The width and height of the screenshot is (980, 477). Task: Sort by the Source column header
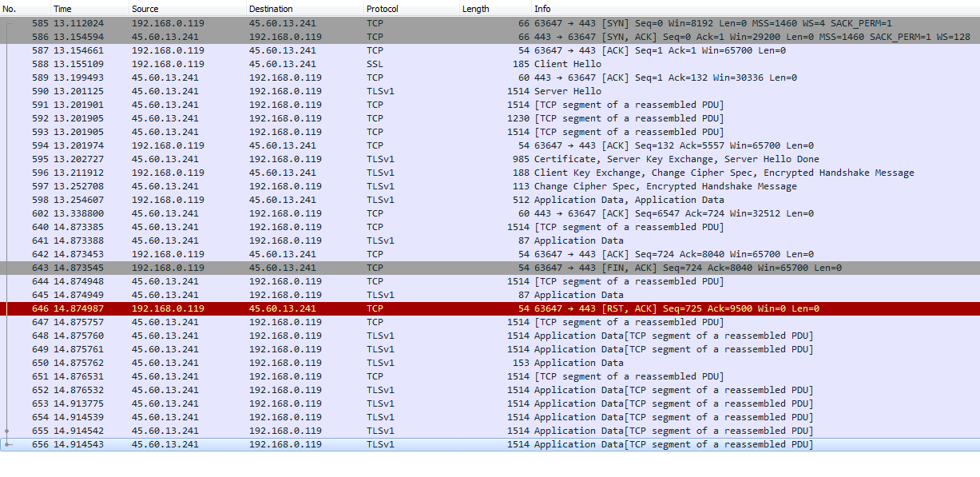click(187, 9)
